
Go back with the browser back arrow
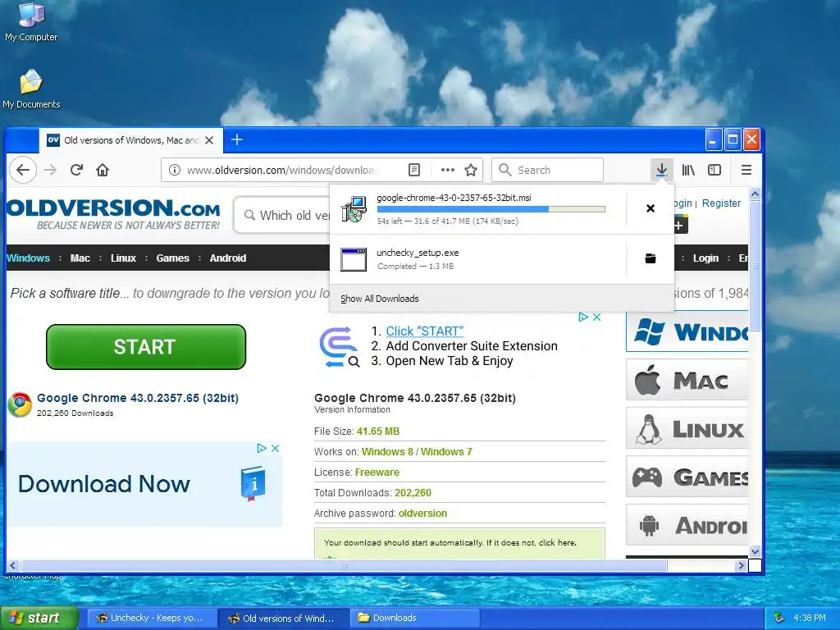[23, 170]
